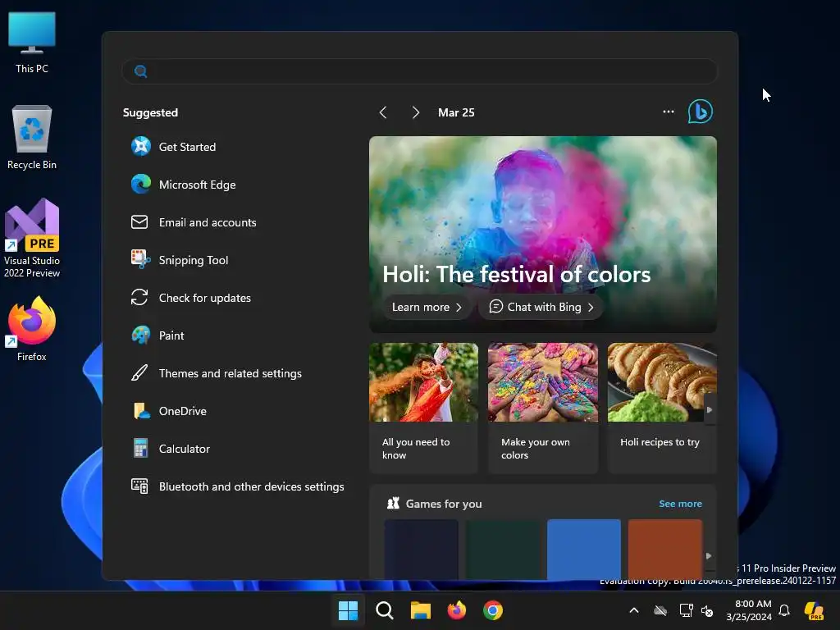Click the Mar 25 date label
The height and width of the screenshot is (630, 840).
(456, 112)
